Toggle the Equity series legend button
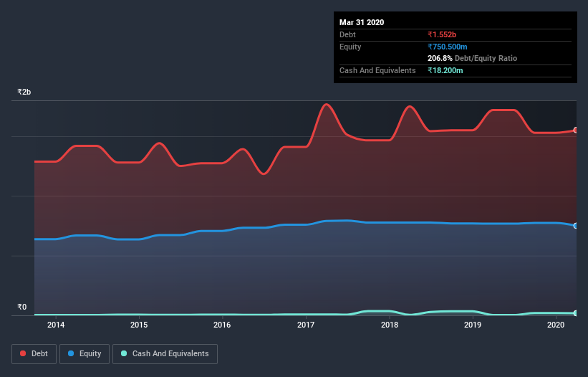588x377 pixels. [85, 354]
